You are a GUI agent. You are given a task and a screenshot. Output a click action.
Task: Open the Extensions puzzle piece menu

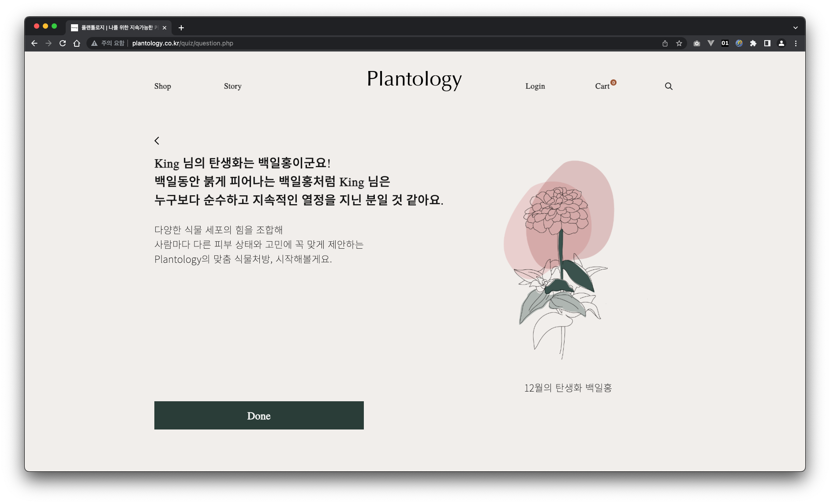point(753,43)
